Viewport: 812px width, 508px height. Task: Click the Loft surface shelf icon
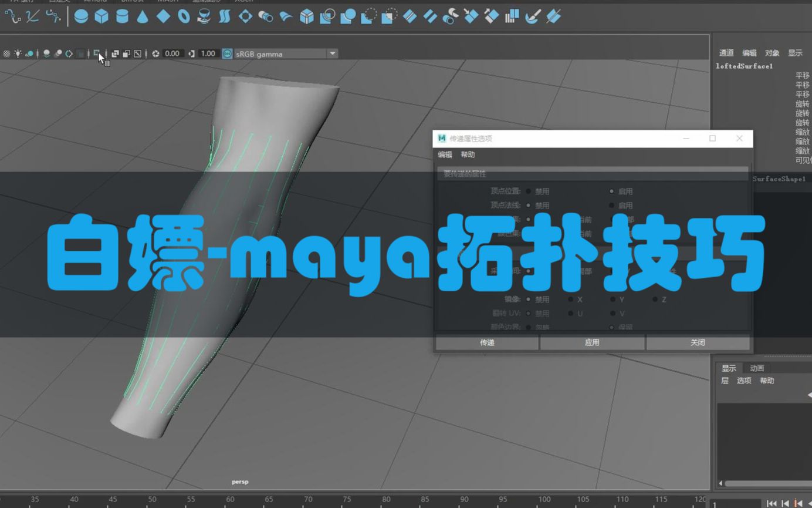pos(225,16)
